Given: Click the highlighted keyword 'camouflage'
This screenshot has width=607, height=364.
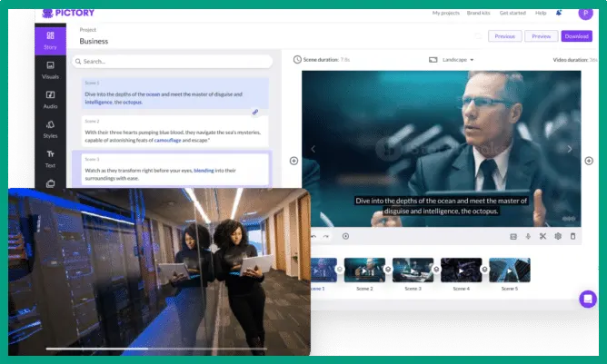Looking at the screenshot, I should click(167, 140).
